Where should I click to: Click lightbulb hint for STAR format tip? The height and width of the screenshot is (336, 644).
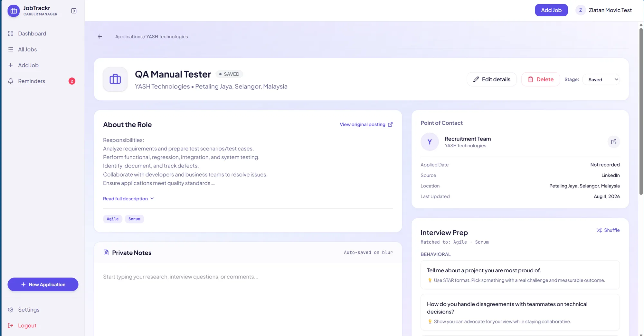click(x=430, y=280)
